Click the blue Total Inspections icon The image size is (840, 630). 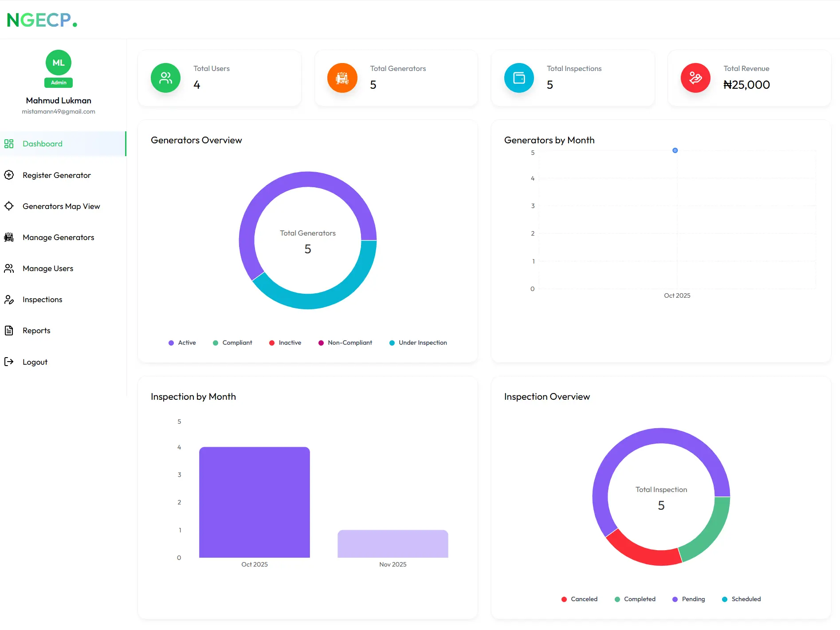518,78
